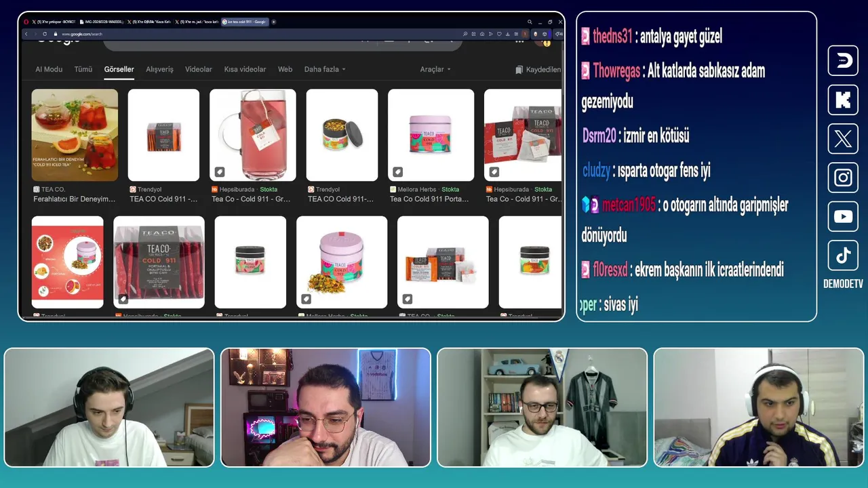868x488 pixels.
Task: Open the Opera AI button
Action: [559, 34]
